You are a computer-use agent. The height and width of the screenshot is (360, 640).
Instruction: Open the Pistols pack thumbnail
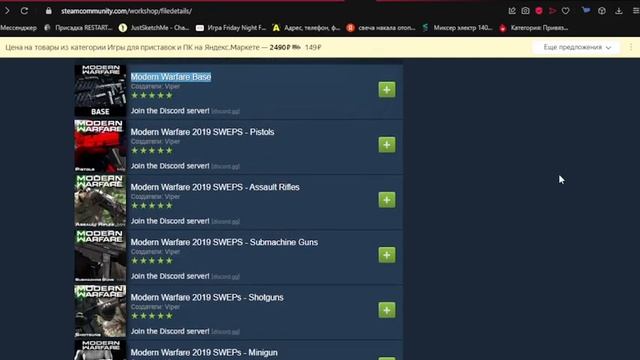(x=100, y=146)
